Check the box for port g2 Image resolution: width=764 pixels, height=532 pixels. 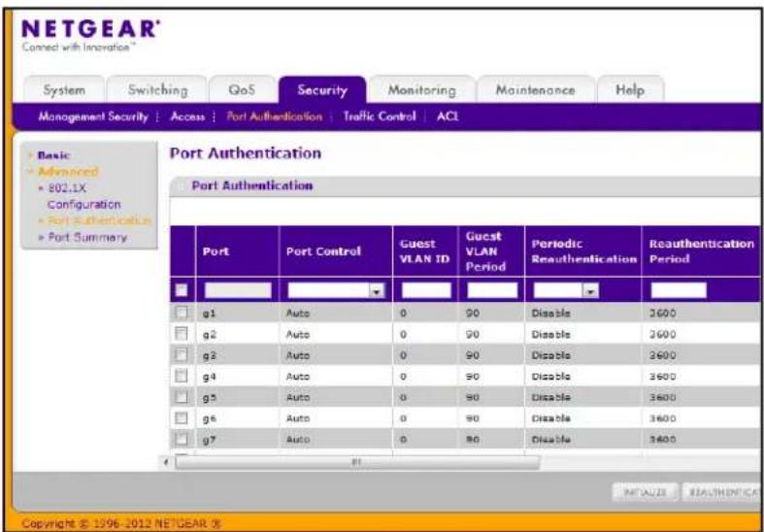click(x=182, y=334)
